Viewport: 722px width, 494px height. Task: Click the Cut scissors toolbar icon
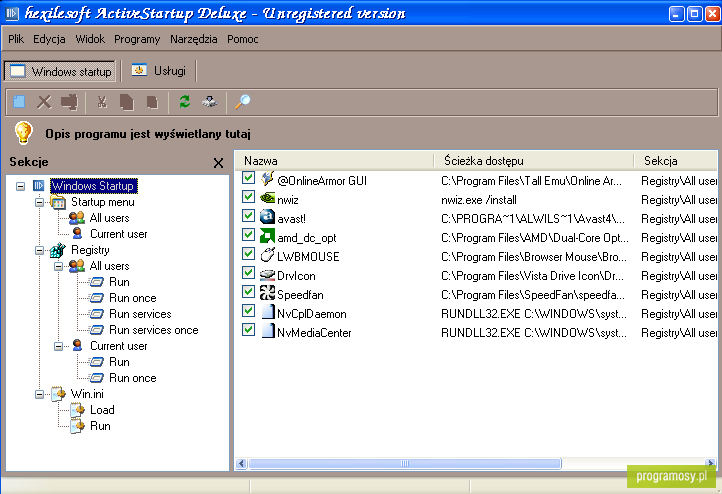pos(102,102)
